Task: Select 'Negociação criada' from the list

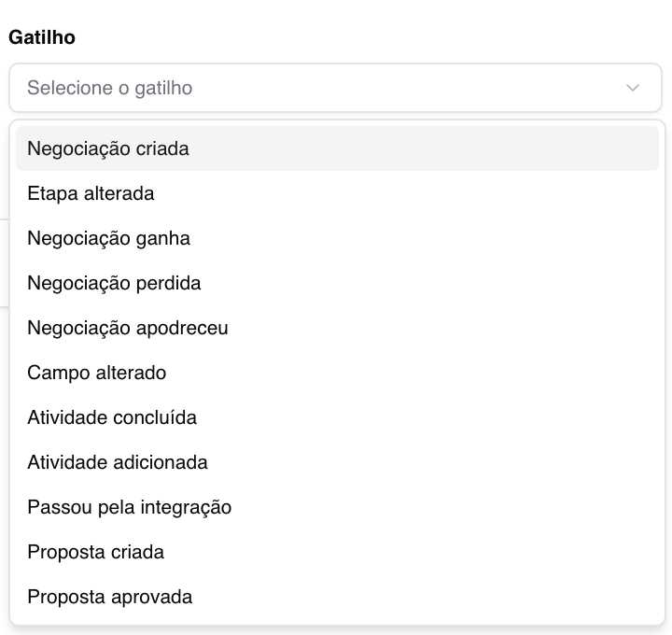Action: tap(108, 148)
